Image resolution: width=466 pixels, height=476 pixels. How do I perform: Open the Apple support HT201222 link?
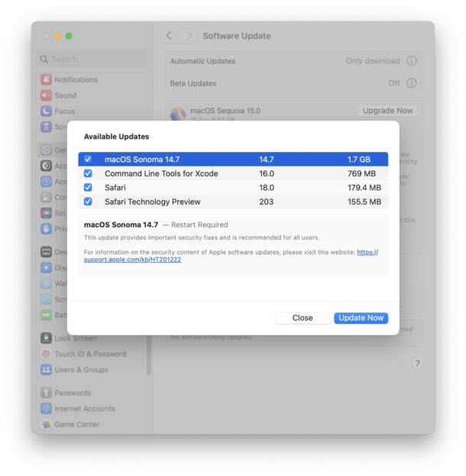(132, 260)
